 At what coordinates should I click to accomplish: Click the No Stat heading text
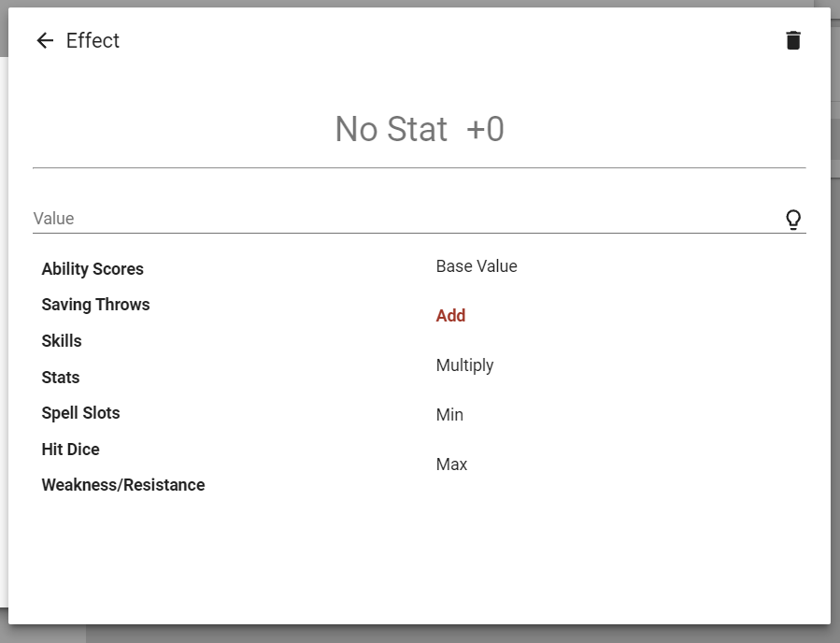coord(392,129)
